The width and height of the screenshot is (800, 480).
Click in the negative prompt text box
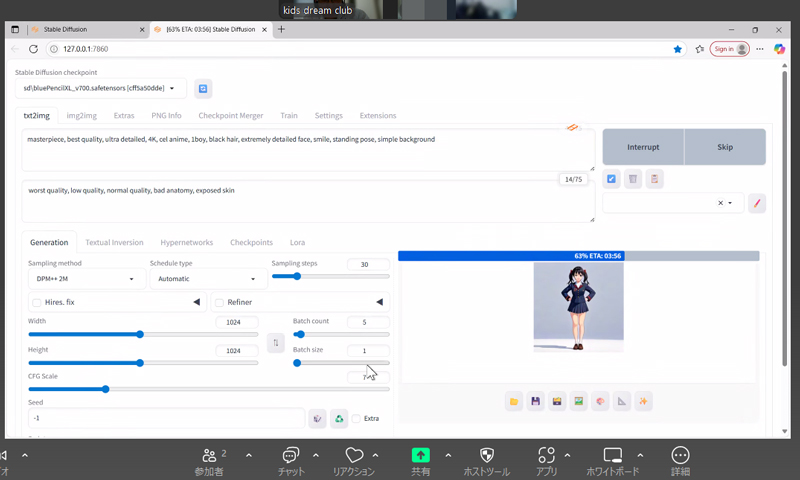pos(308,201)
